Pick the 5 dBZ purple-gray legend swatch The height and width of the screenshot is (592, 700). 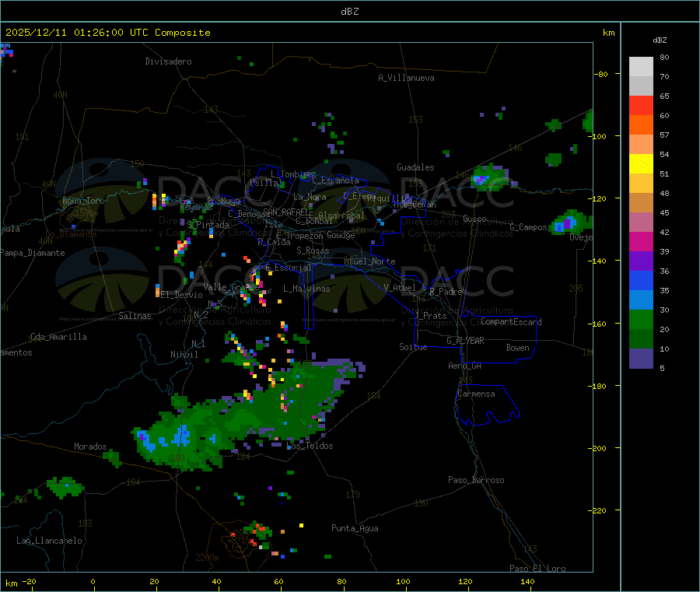pyautogui.click(x=641, y=359)
